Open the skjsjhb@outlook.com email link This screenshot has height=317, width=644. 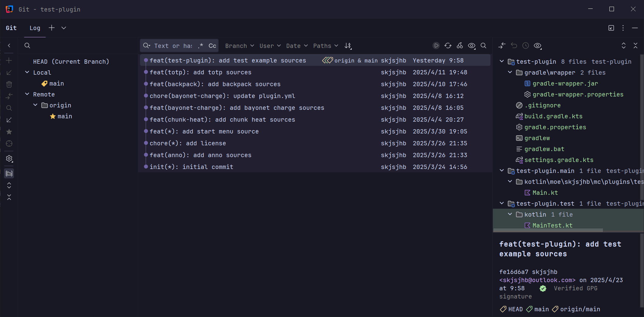[x=537, y=280]
